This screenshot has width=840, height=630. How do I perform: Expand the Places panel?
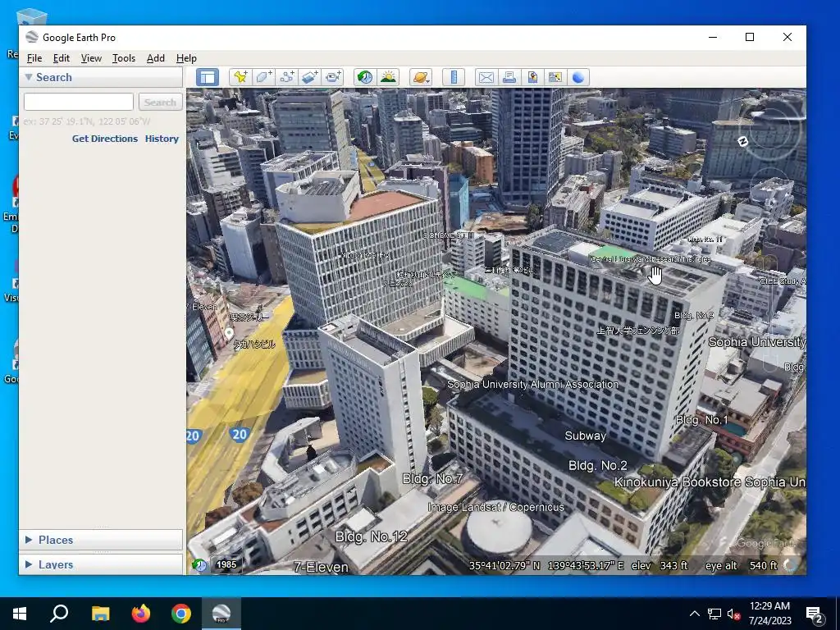(x=29, y=540)
